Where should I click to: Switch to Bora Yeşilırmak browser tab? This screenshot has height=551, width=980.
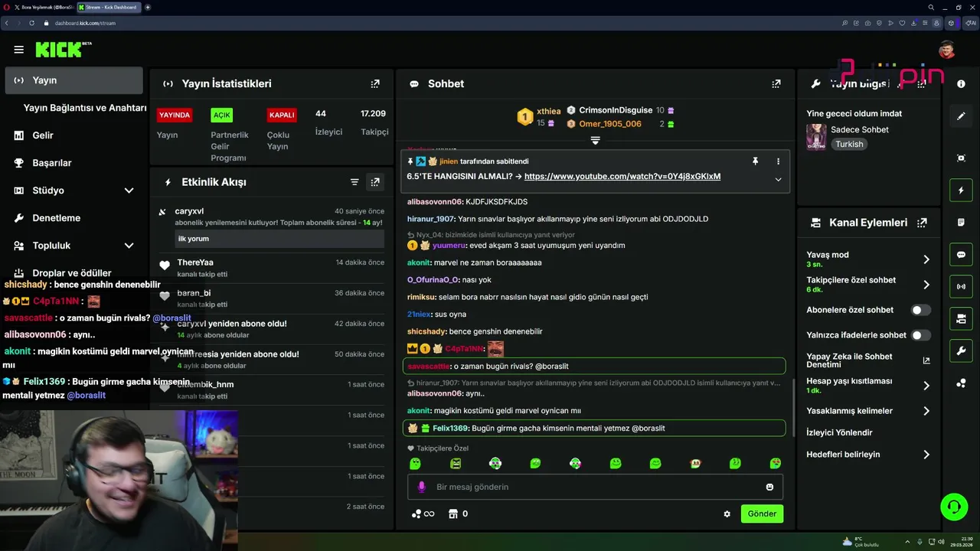tap(42, 7)
